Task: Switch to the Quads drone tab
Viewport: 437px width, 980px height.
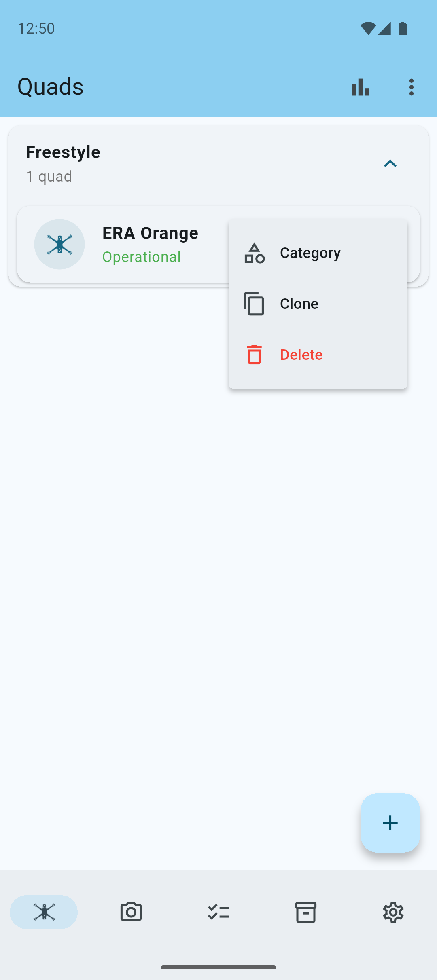Action: coord(44,912)
